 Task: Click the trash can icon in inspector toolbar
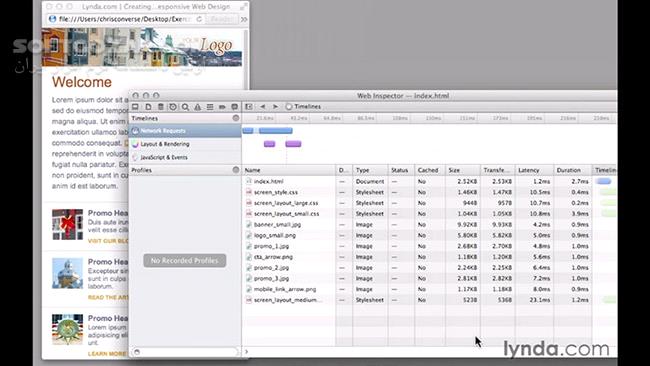(161, 107)
